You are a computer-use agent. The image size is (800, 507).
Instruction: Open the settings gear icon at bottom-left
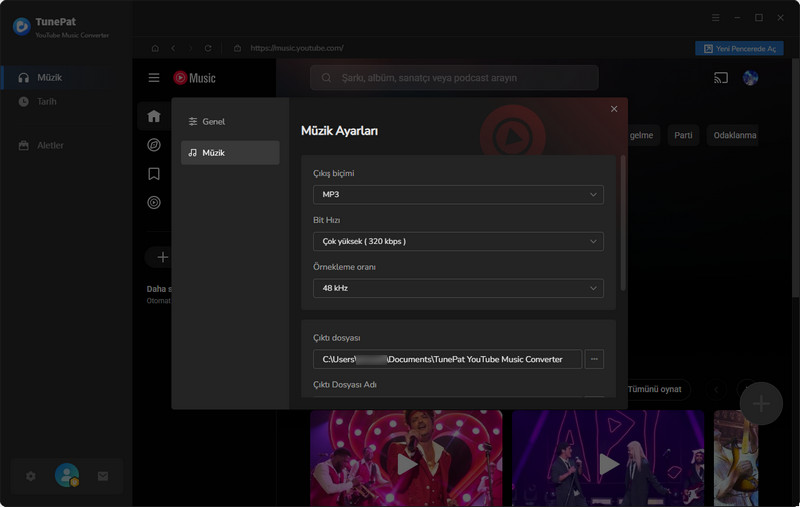31,476
